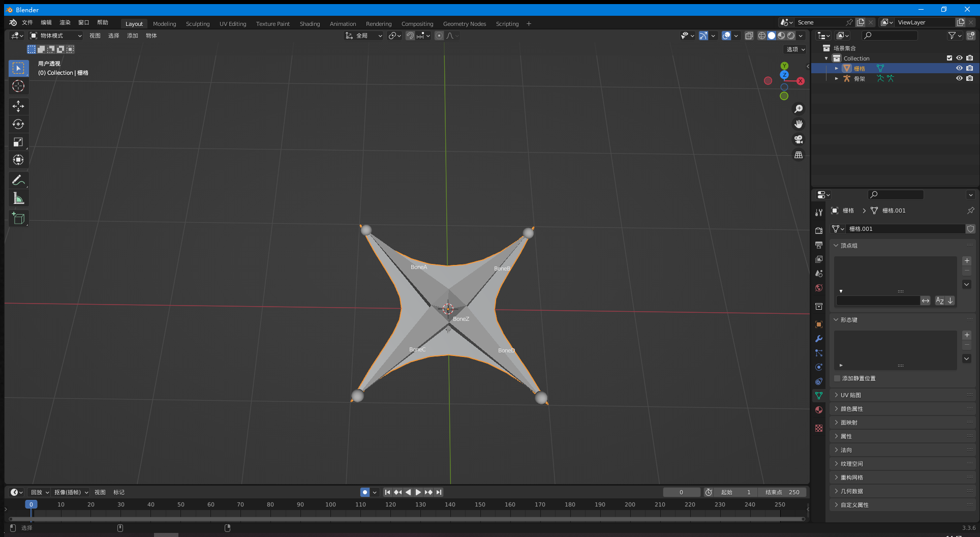Open the 文件 menu
Viewport: 980px width, 537px height.
click(27, 22)
